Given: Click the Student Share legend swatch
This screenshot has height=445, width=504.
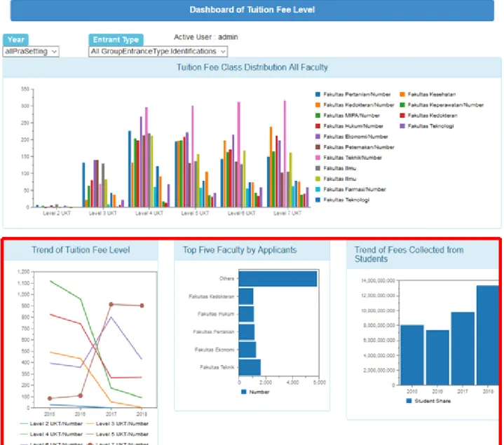Looking at the screenshot, I should [x=409, y=401].
